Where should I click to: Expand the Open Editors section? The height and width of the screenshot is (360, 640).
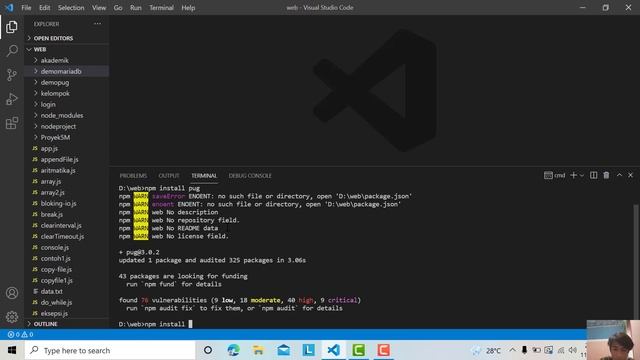coord(67,38)
